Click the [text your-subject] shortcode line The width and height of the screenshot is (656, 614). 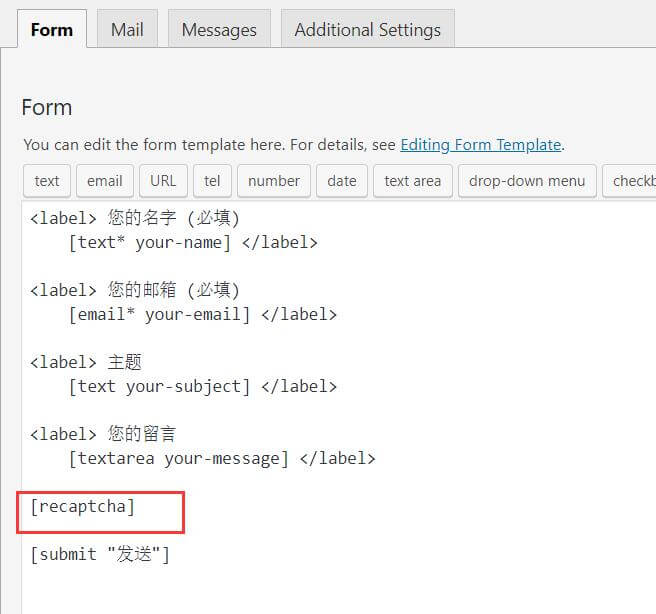point(160,386)
